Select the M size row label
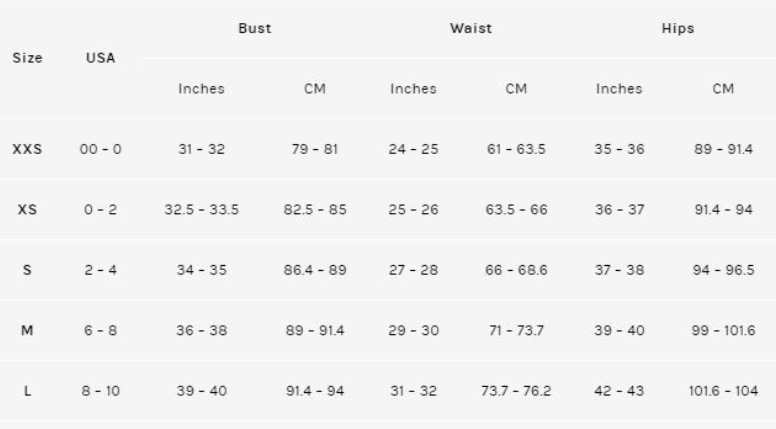776x429 pixels. tap(27, 330)
